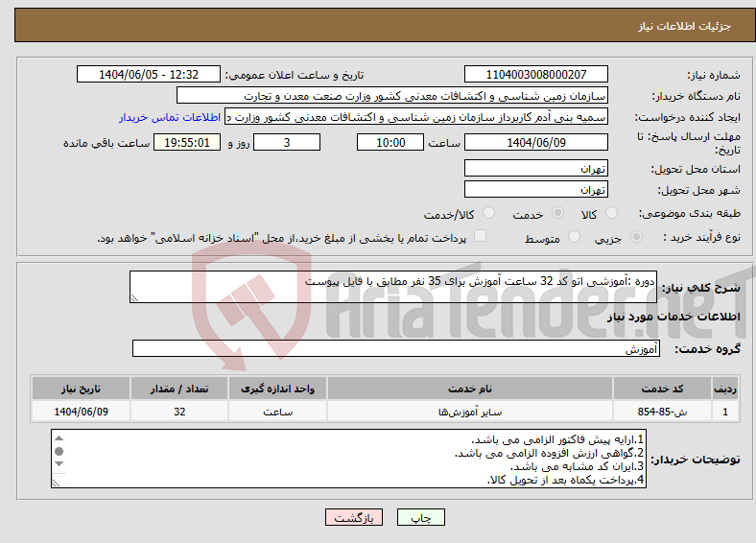The image size is (756, 543).
Task: Click the buyer notes text area
Action: 348,459
